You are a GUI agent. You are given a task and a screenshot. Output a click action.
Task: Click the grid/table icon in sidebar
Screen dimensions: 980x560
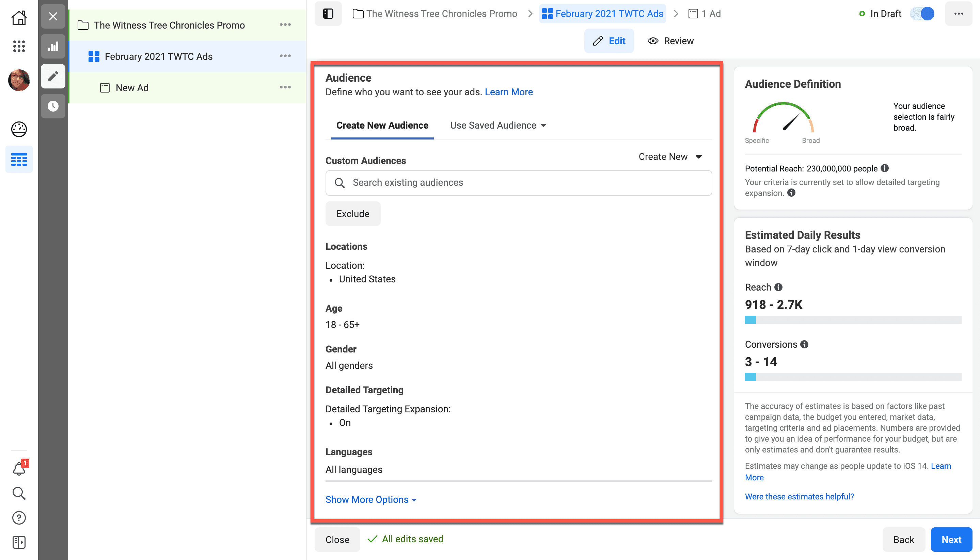point(18,159)
